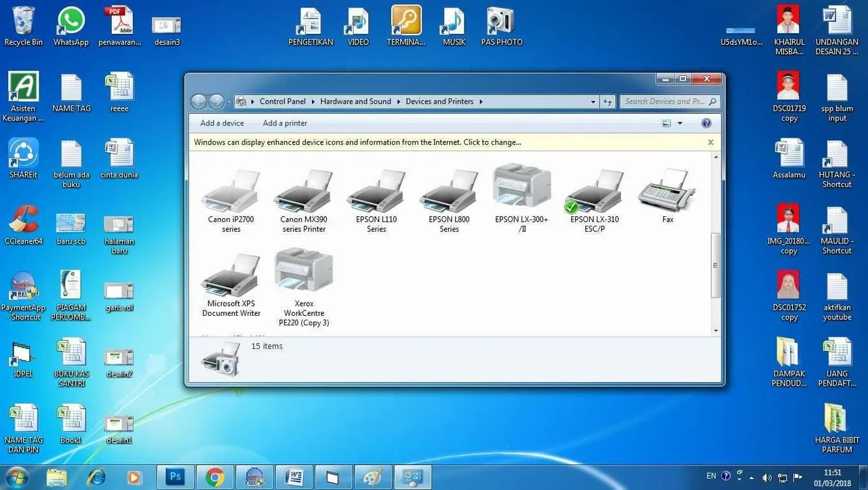Select the Xerox WorkCentre PE220 (Copy 3)
868x490 pixels.
click(x=303, y=287)
